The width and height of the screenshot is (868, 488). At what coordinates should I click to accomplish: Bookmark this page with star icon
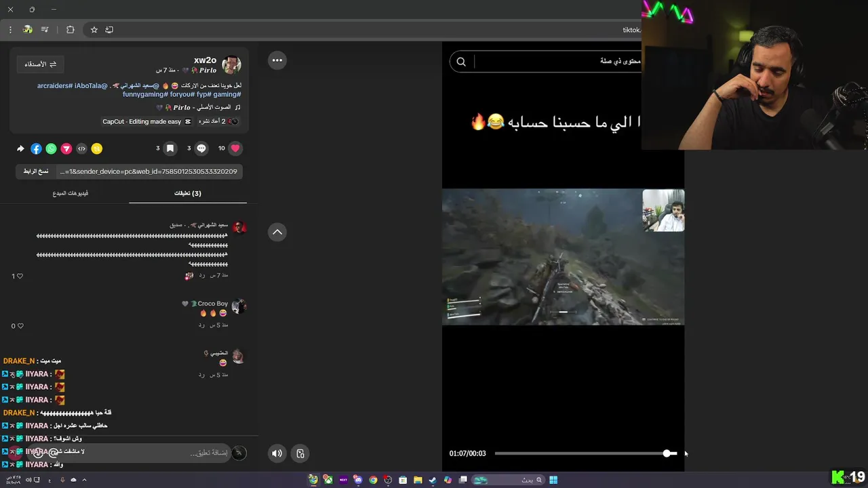(x=94, y=30)
